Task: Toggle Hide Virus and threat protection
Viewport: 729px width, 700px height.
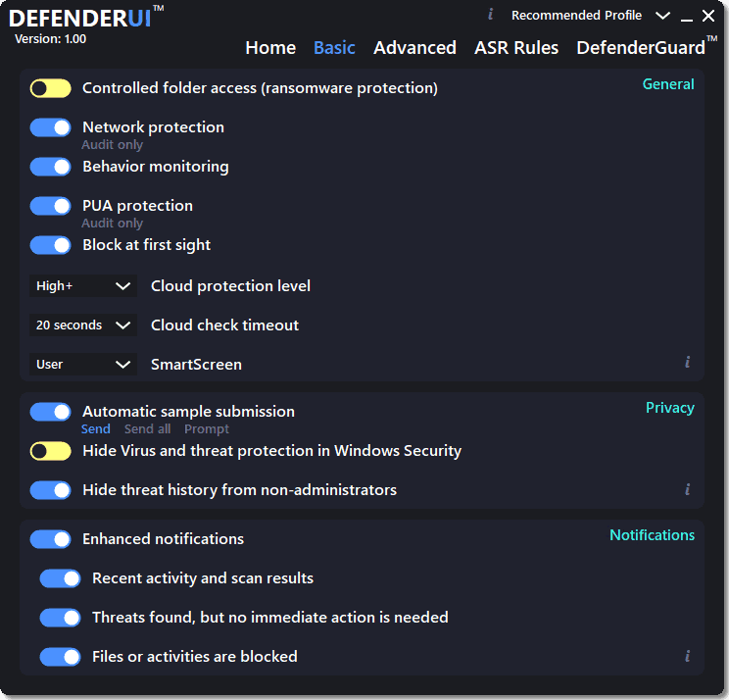Action: 50,451
